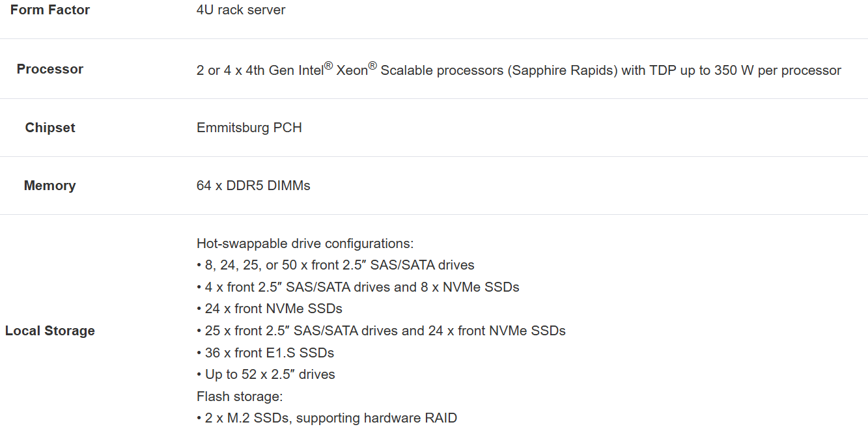This screenshot has width=868, height=444.
Task: Click the 2 x M.2 SSDs hardware RAID line
Action: click(327, 418)
